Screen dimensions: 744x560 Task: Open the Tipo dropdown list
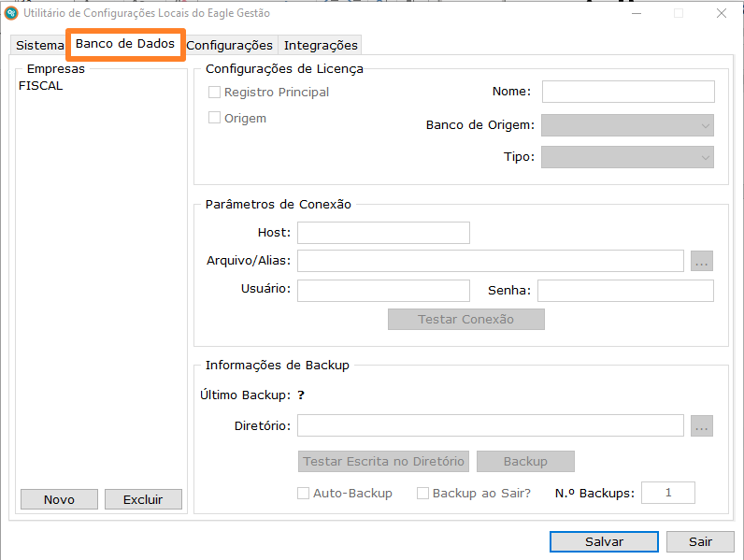627,157
